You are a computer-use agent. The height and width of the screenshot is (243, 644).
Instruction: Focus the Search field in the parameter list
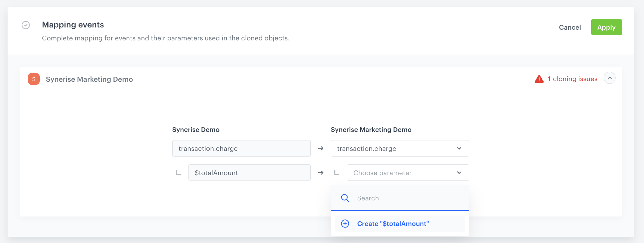click(x=407, y=198)
